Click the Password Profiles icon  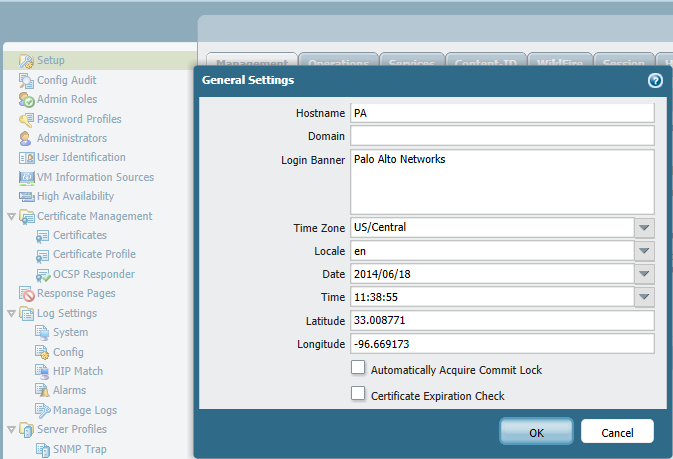(x=27, y=119)
